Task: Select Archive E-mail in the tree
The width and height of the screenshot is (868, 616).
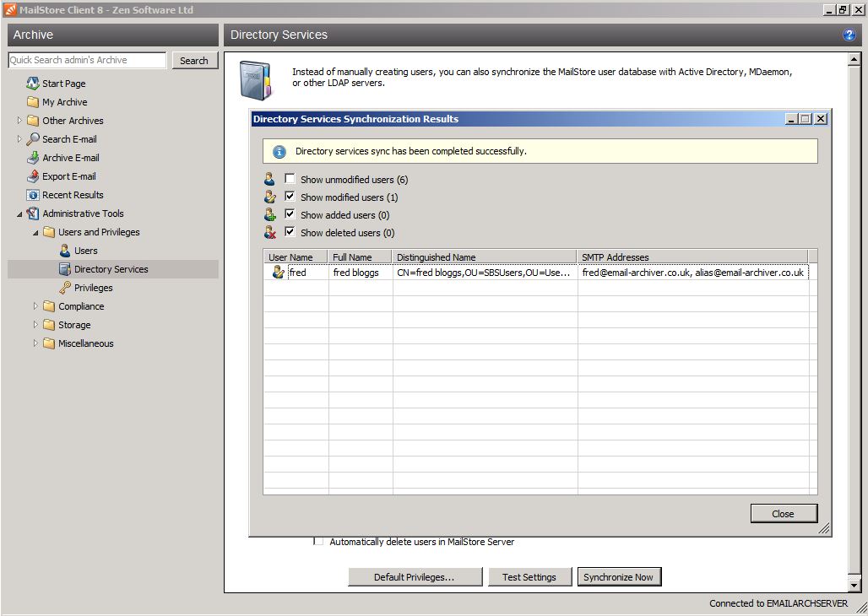Action: [71, 158]
